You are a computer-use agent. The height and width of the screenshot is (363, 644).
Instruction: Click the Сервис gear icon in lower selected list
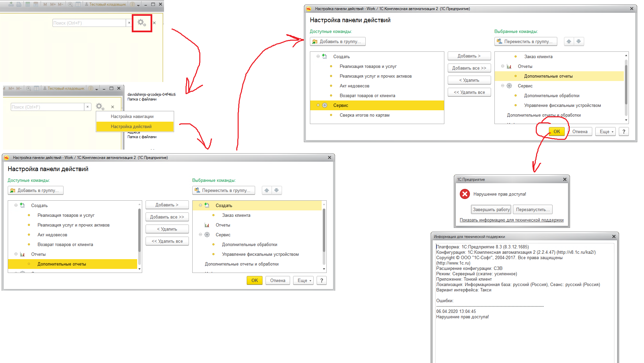pyautogui.click(x=207, y=235)
